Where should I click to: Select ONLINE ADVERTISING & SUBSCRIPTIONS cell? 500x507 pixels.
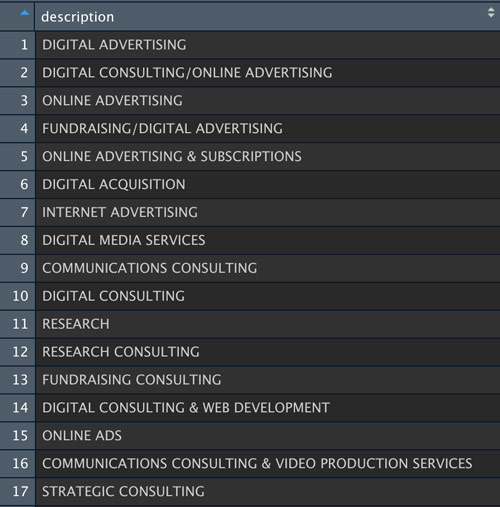coord(268,157)
